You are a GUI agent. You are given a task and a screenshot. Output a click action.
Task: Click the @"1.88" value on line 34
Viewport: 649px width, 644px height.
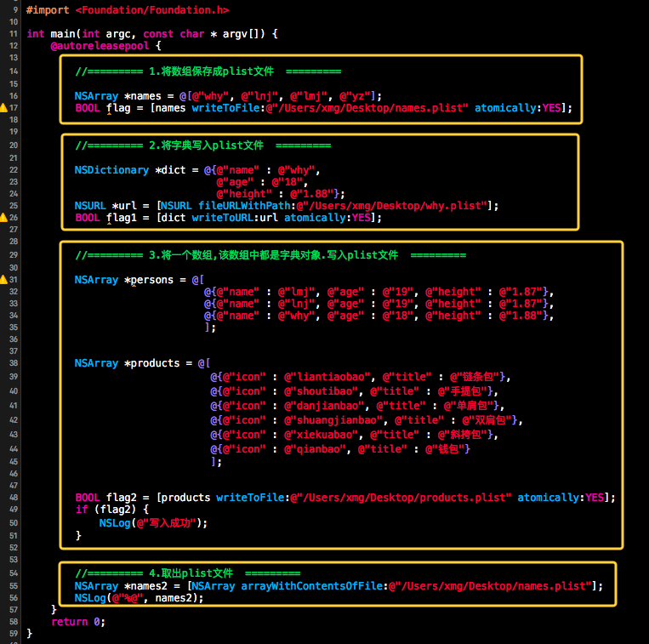(x=521, y=316)
